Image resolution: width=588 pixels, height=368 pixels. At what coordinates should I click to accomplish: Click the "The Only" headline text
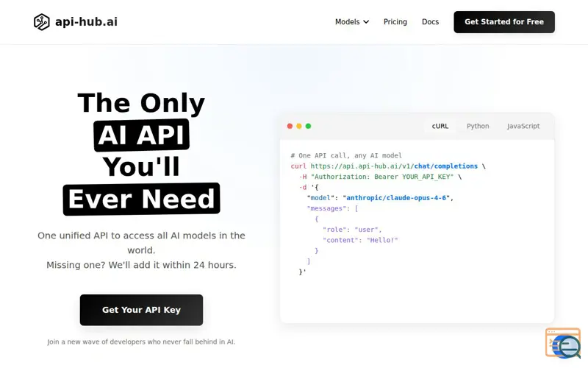click(x=141, y=102)
